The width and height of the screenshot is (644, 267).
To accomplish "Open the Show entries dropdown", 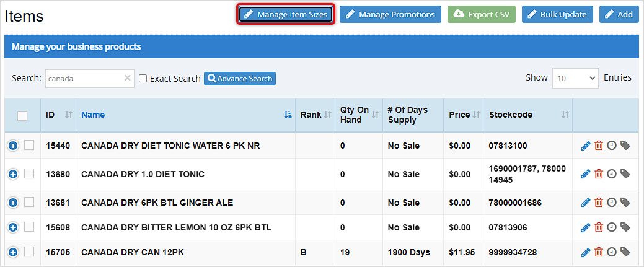I will (x=575, y=78).
